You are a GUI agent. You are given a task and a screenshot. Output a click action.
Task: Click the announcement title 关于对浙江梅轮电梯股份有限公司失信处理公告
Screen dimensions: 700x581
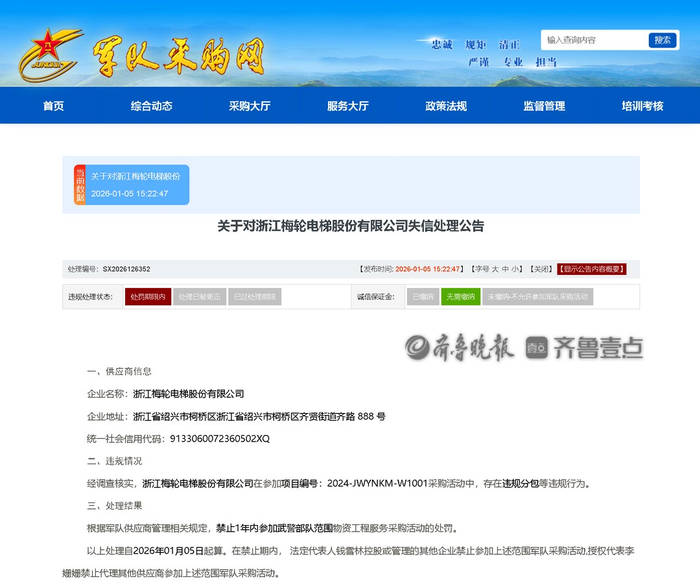350,226
